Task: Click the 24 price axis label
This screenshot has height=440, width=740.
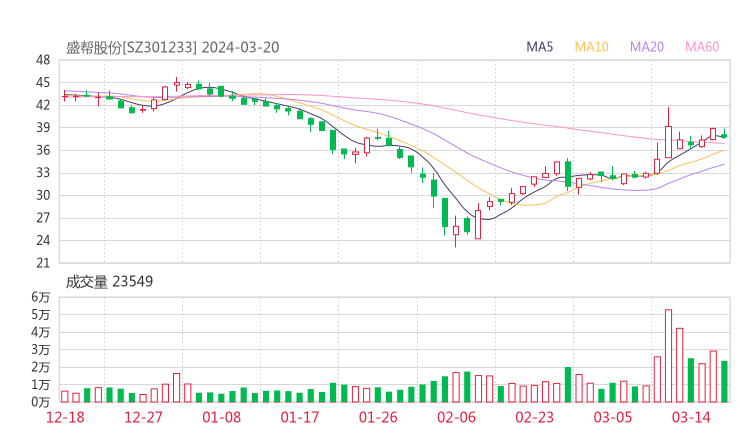Action: (43, 240)
